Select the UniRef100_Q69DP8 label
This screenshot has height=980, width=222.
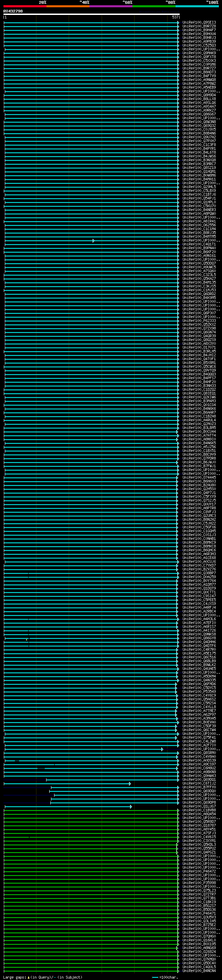199,803
